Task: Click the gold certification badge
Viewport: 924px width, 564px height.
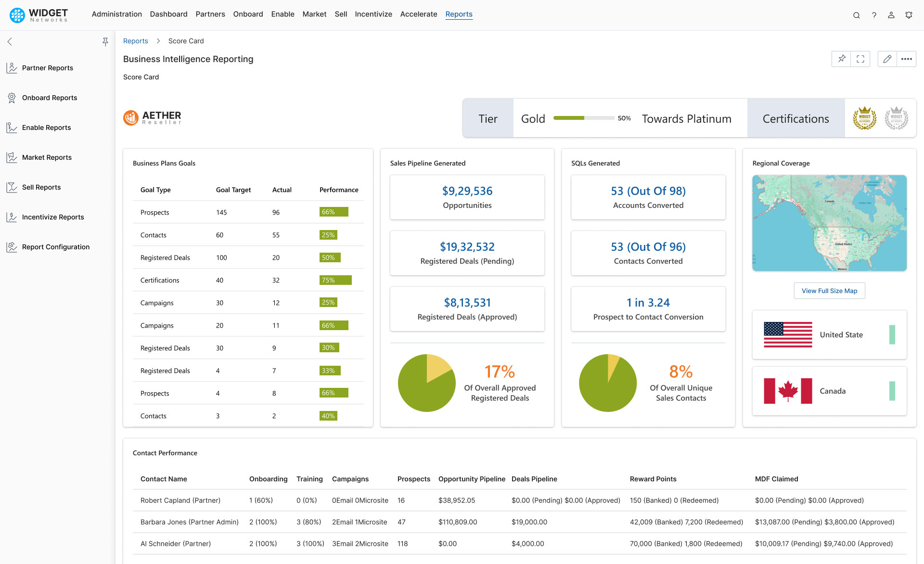Action: tap(864, 118)
